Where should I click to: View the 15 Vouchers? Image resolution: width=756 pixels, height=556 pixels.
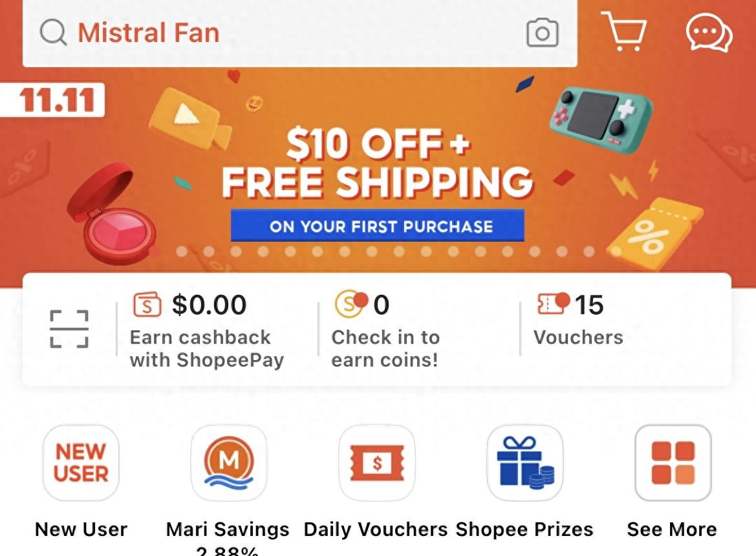[578, 319]
